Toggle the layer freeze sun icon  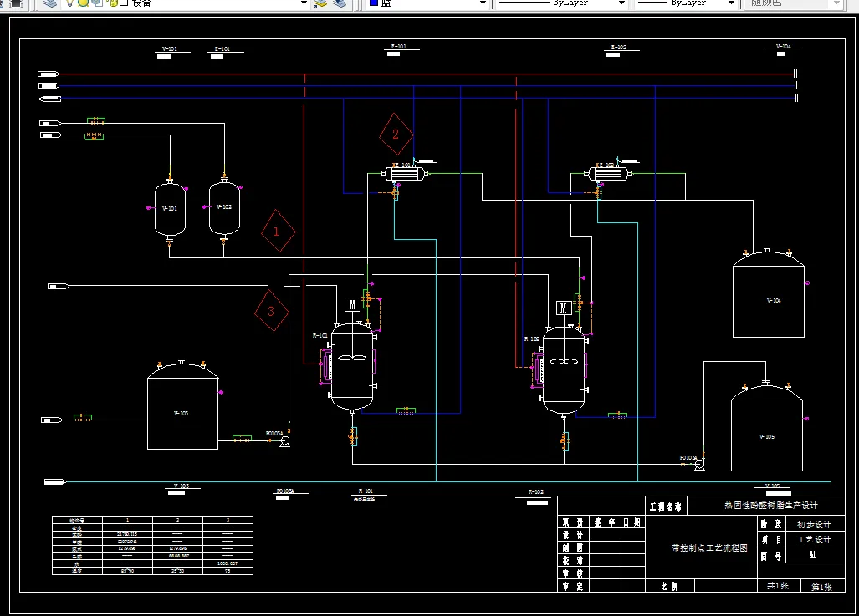pyautogui.click(x=83, y=3)
